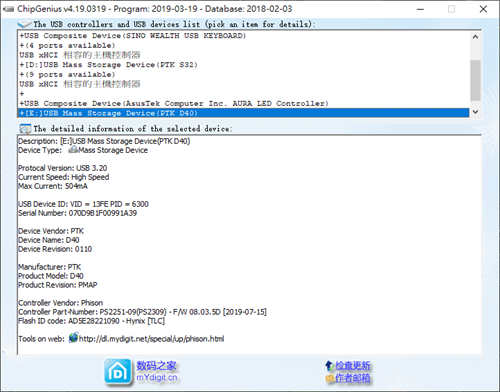Click the USB Device ID VID 13FE line
Screen dimensions: 500x392
pyautogui.click(x=83, y=204)
